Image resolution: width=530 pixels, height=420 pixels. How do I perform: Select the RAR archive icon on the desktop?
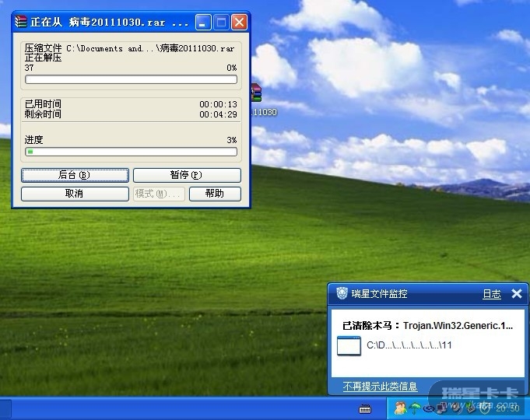click(x=256, y=93)
